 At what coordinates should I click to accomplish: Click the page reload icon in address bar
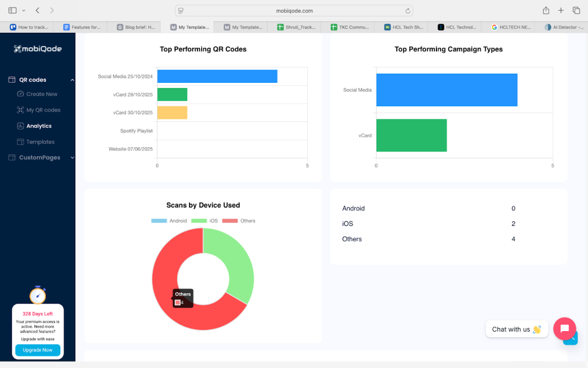(408, 10)
